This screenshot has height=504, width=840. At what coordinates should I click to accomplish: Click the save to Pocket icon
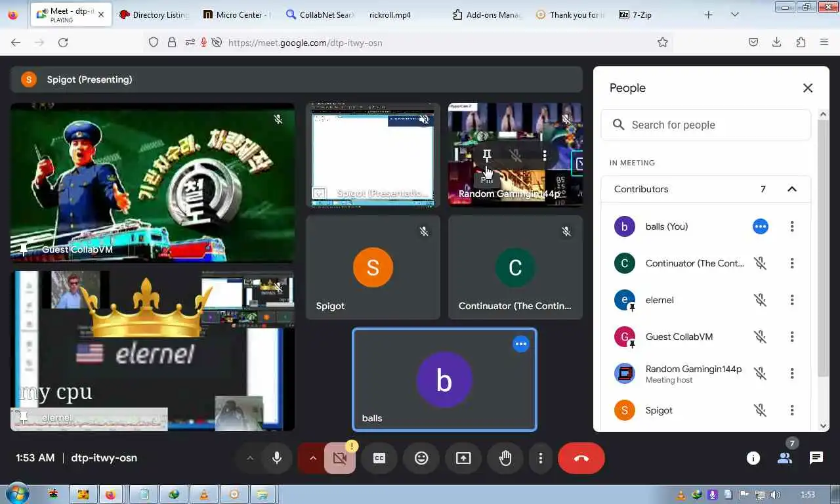point(753,42)
